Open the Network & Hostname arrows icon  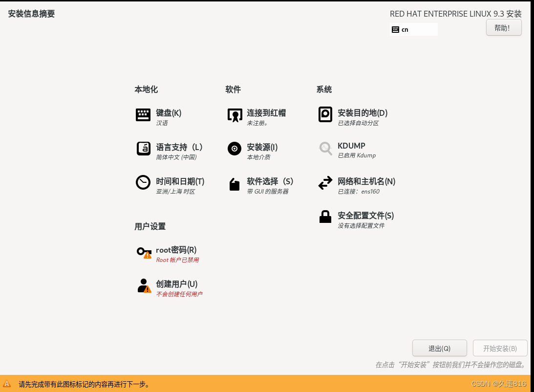click(325, 182)
